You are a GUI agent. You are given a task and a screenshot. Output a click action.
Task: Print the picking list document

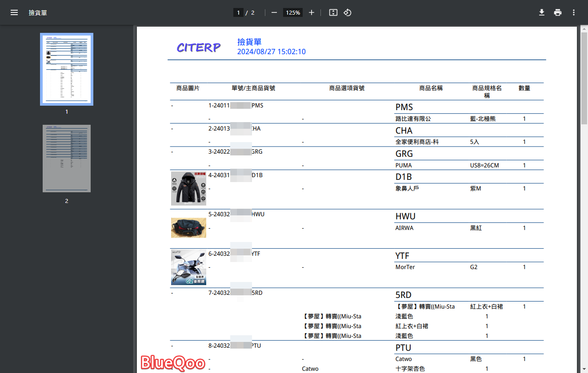tap(558, 12)
